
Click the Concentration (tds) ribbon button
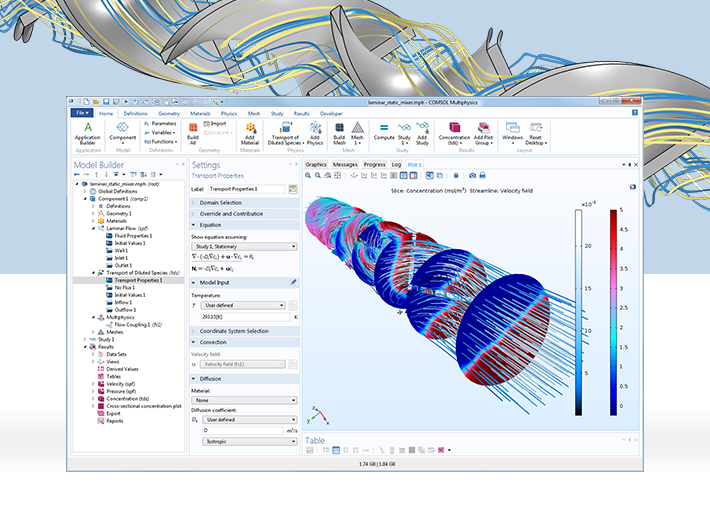(454, 133)
